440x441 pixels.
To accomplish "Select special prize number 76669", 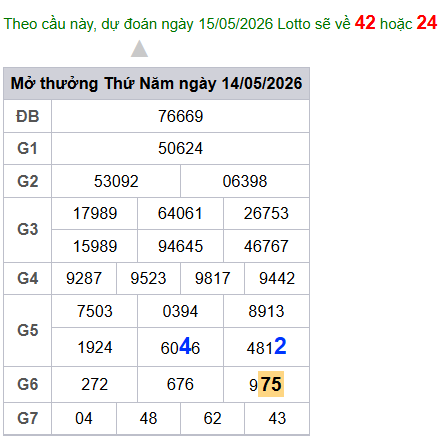I will coord(180,116).
